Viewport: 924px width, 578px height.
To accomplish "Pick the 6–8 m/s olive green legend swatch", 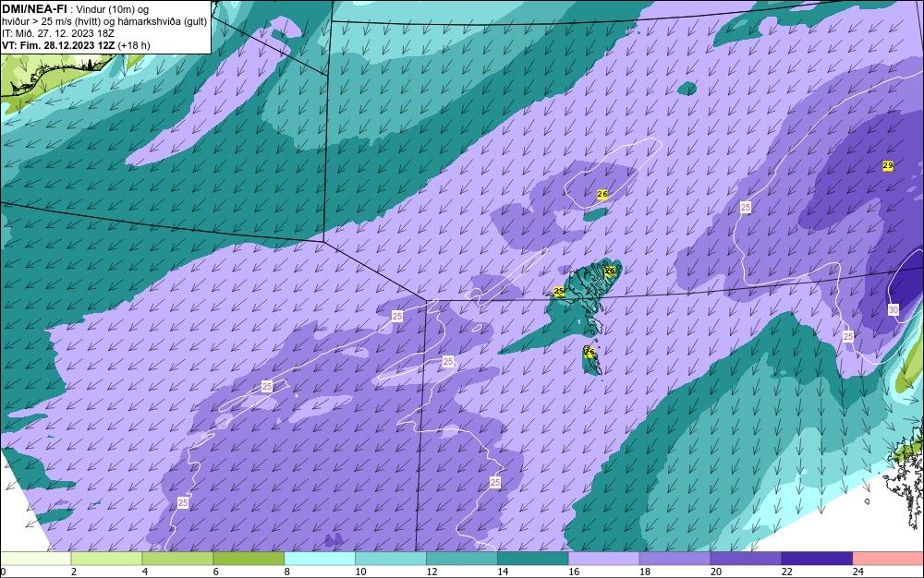I will pyautogui.click(x=249, y=559).
